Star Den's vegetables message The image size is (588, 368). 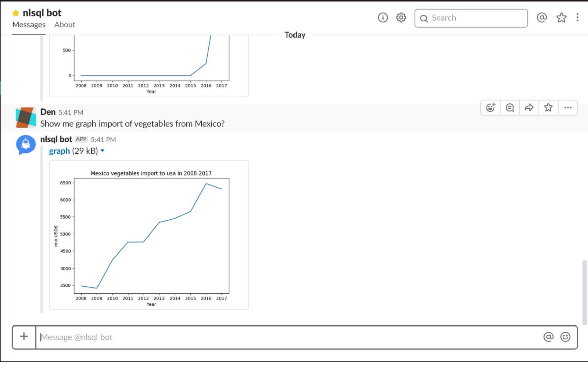pos(548,107)
